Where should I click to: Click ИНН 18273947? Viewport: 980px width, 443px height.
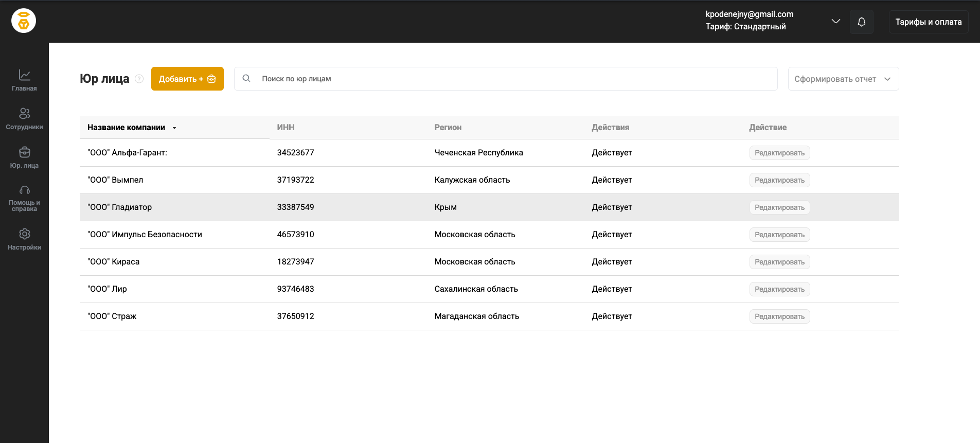pos(295,262)
